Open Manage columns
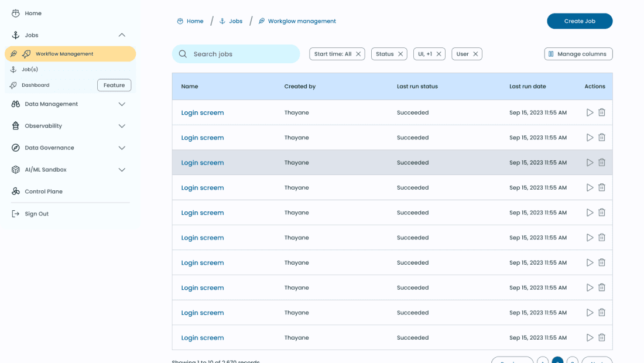This screenshot has height=363, width=644. coord(578,54)
